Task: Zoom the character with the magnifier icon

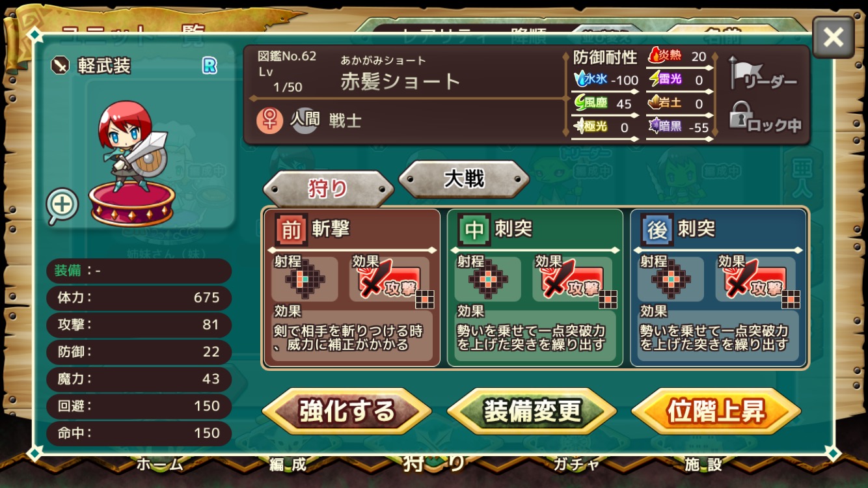Action: (62, 205)
